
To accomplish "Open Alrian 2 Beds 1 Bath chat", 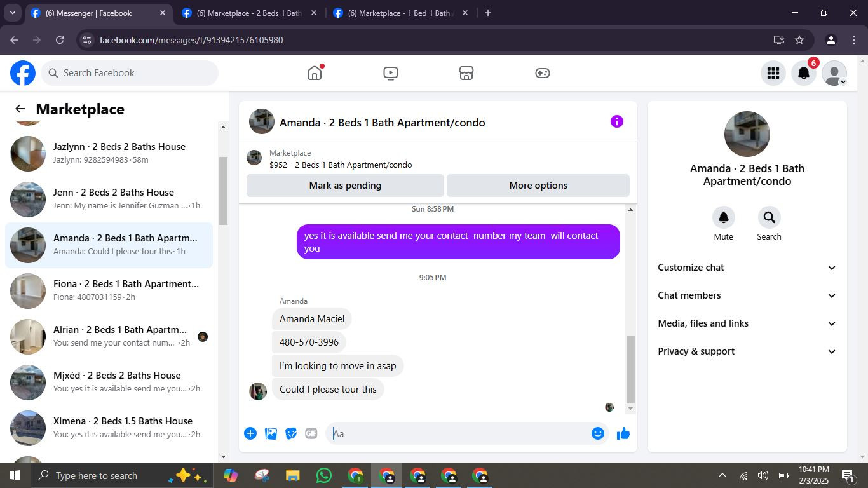I will tap(109, 336).
